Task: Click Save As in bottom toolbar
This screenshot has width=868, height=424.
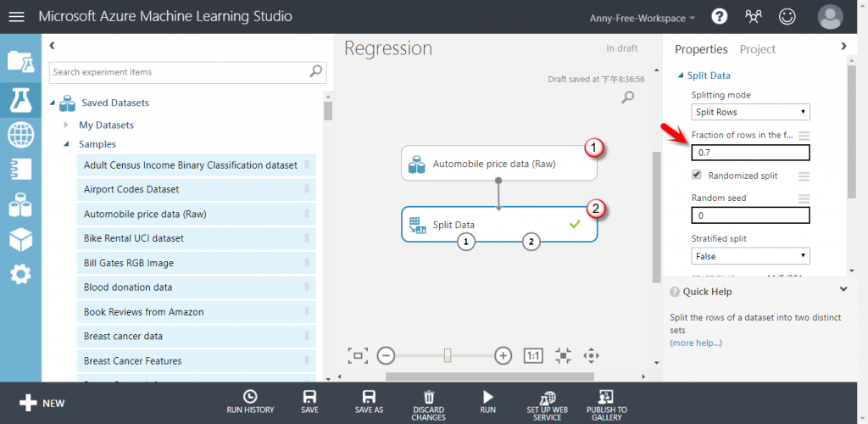Action: [x=369, y=403]
